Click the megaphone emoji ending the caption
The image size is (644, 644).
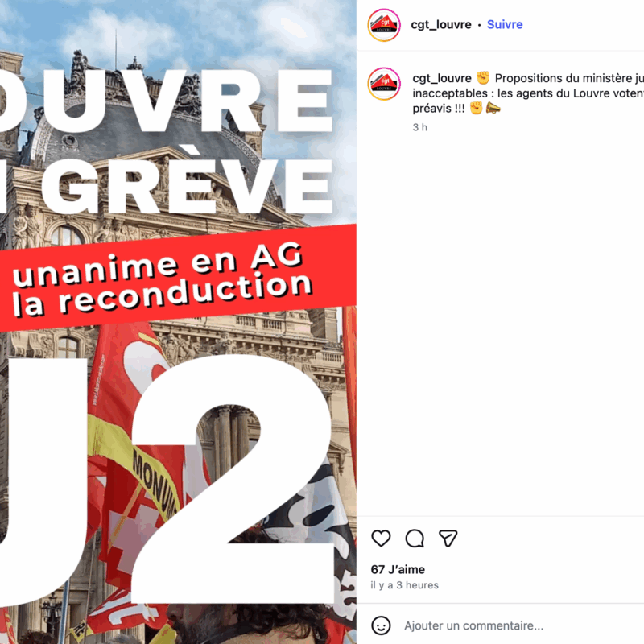pyautogui.click(x=493, y=108)
